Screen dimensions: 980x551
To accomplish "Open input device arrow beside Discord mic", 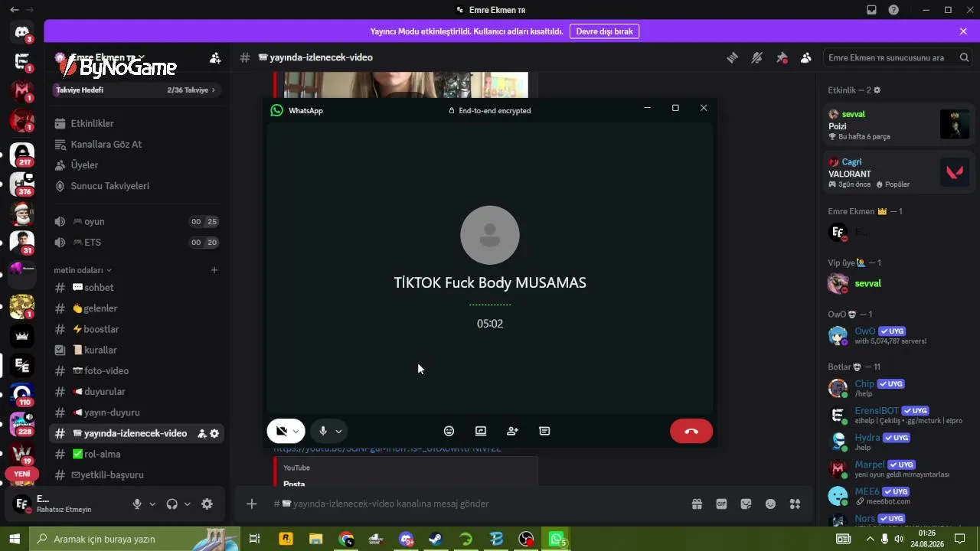I will (x=152, y=504).
